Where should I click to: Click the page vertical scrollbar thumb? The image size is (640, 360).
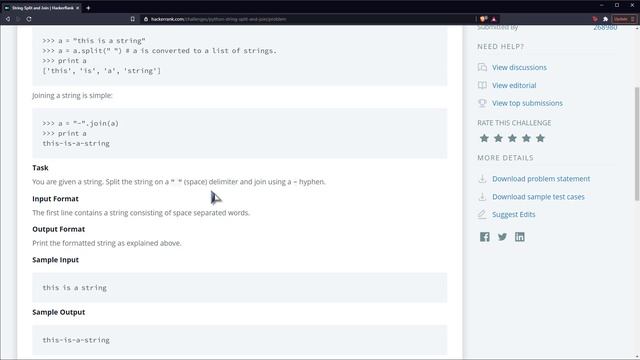click(x=637, y=144)
